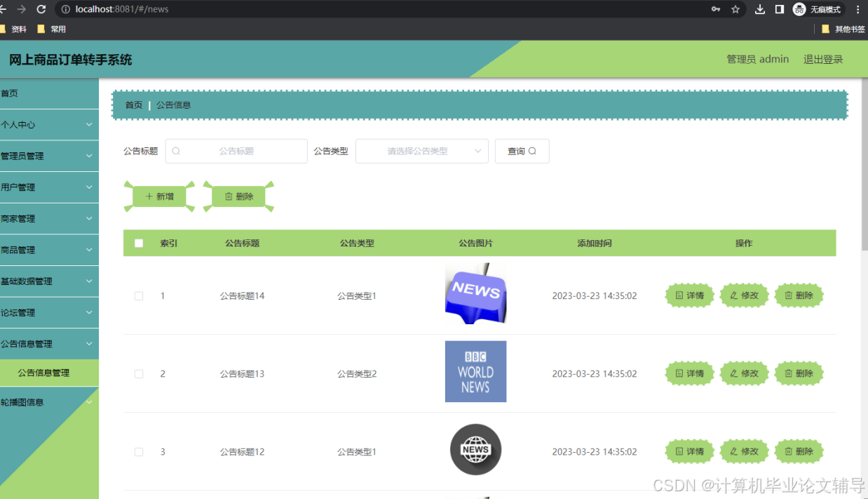Expand 基础数据管理 sidebar menu
Image resolution: width=868 pixels, height=499 pixels.
click(x=49, y=281)
